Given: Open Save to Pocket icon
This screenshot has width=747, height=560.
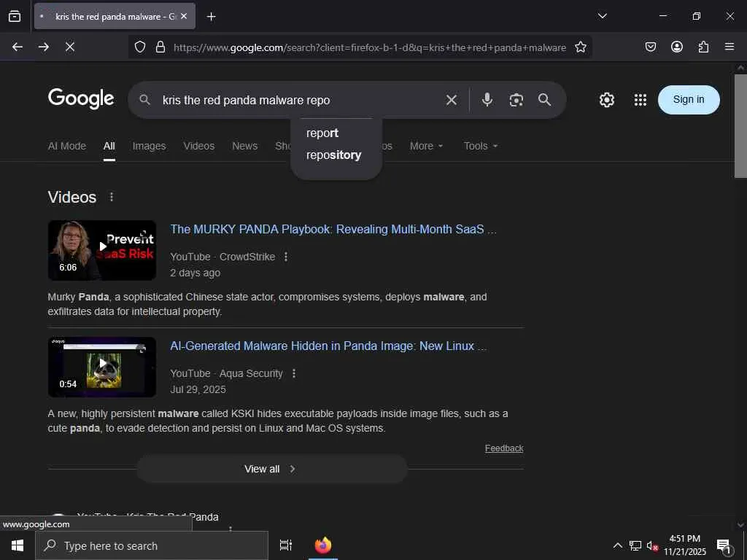Looking at the screenshot, I should coord(651,47).
